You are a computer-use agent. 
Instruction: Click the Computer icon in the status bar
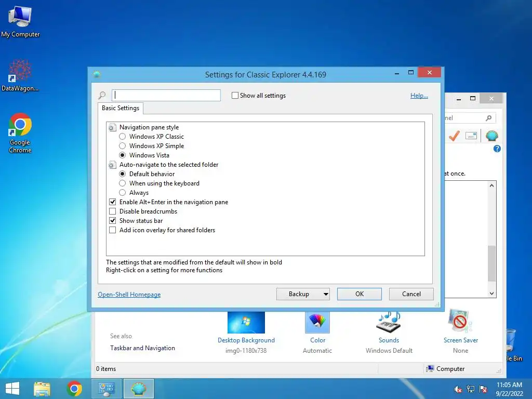[430, 368]
